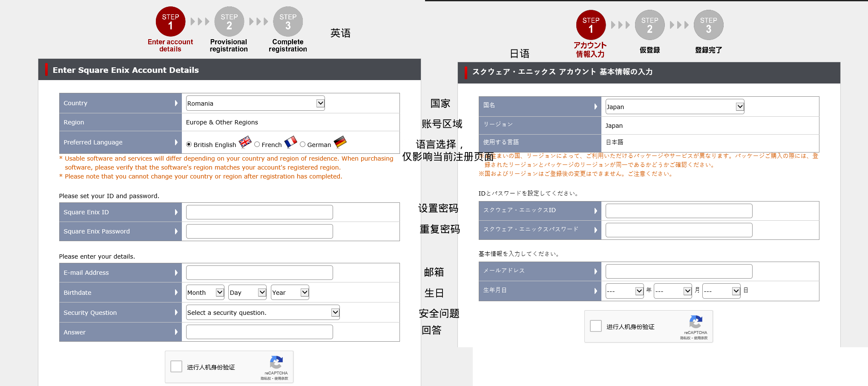
Task: Click the Square Enix ID input field
Action: (259, 212)
